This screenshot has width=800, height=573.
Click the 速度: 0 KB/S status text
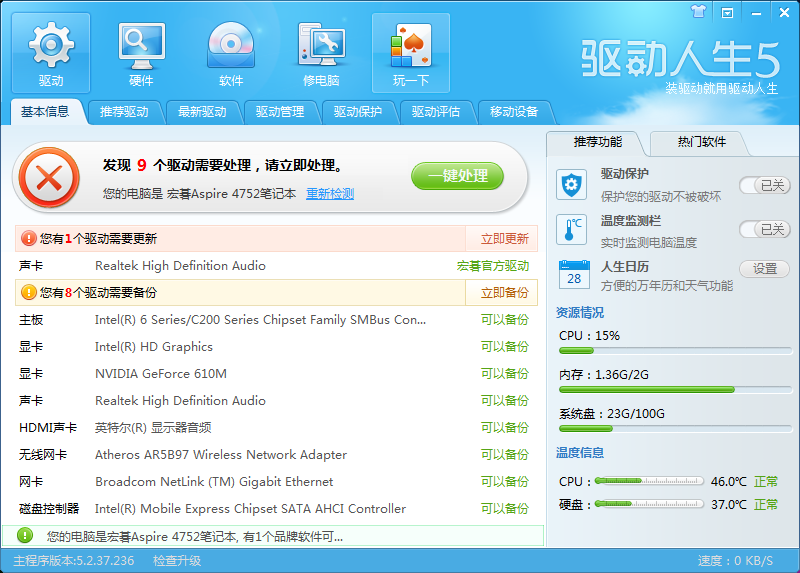click(735, 561)
